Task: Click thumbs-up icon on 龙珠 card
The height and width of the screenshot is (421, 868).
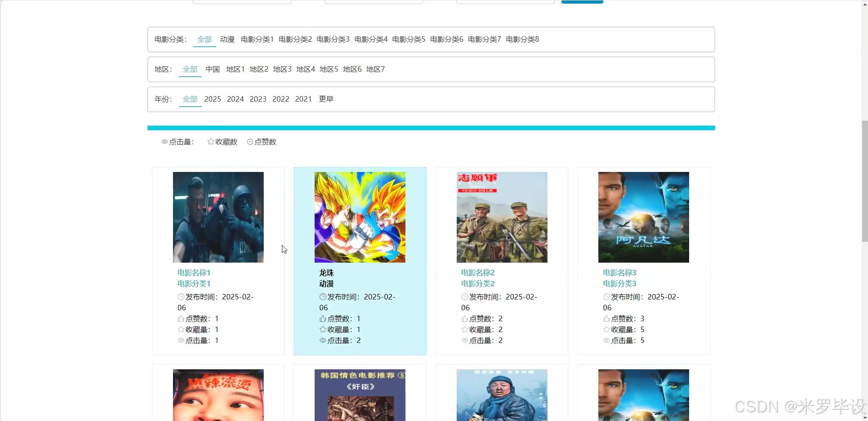Action: pos(323,319)
